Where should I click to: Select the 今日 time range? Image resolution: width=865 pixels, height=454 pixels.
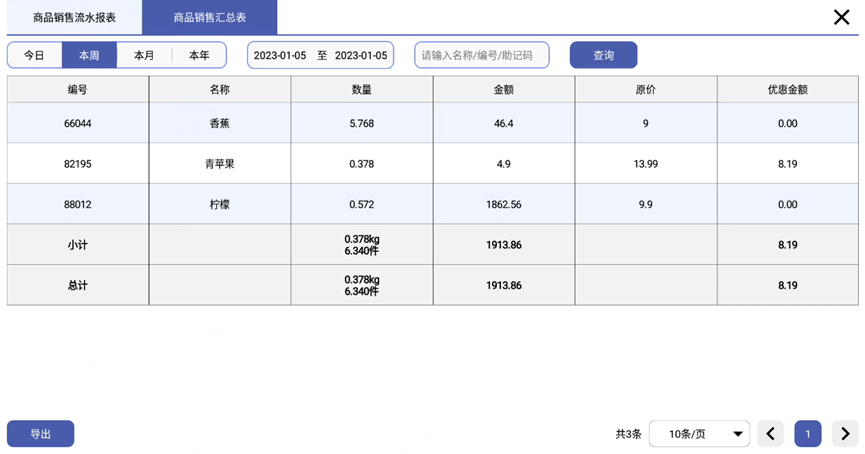click(35, 55)
